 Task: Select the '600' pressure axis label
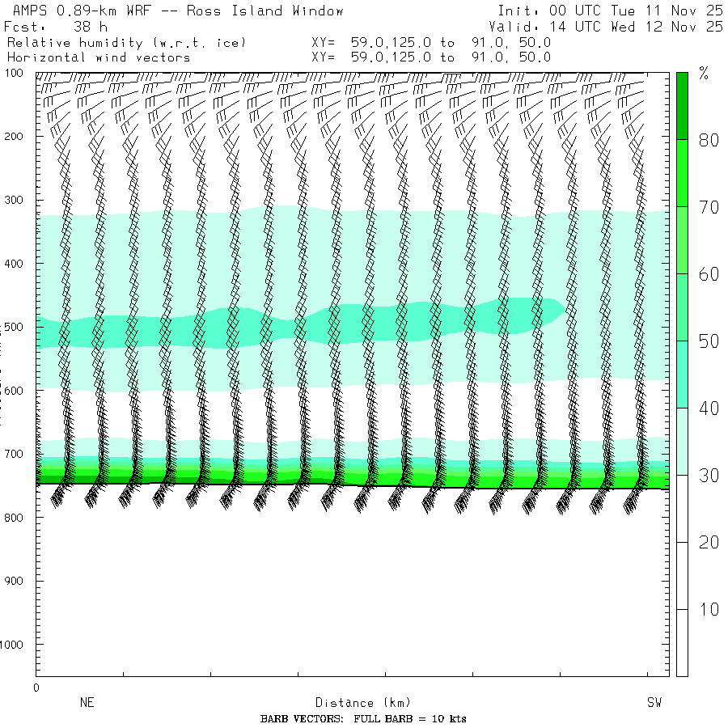(14, 391)
